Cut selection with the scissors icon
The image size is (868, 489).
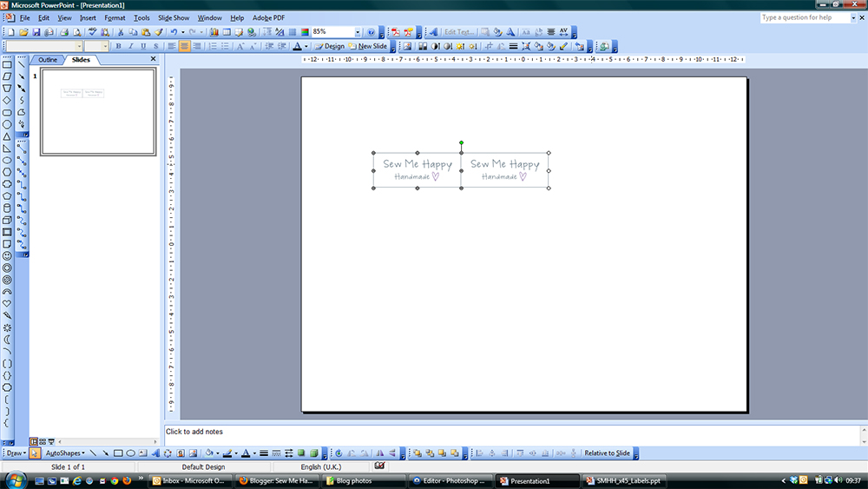tap(120, 32)
